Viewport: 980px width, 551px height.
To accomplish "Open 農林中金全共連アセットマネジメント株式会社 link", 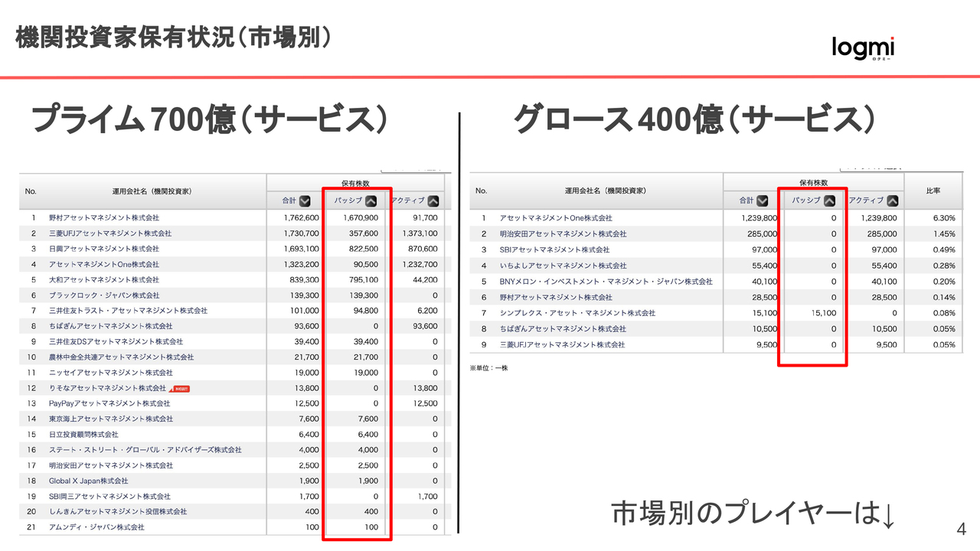I will point(122,357).
